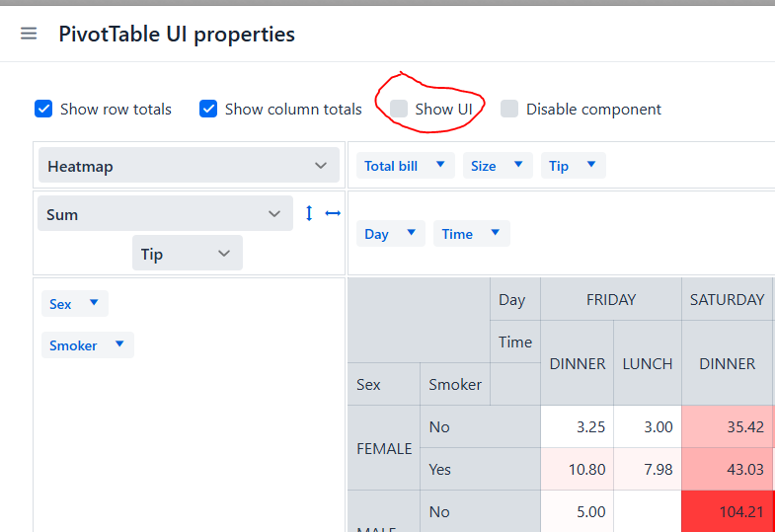Screen dimensions: 775x532
Task: Uncheck the Show column totals checkbox
Action: (208, 109)
